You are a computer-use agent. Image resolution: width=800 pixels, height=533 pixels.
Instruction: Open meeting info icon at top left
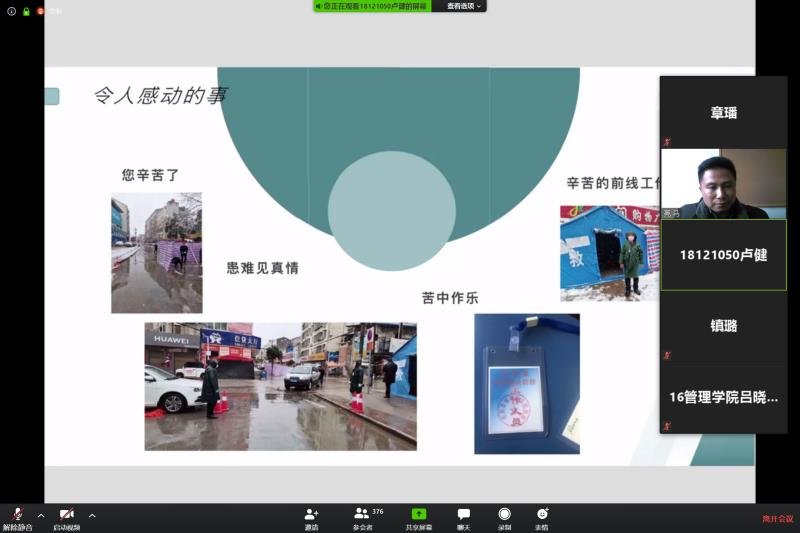[11, 11]
